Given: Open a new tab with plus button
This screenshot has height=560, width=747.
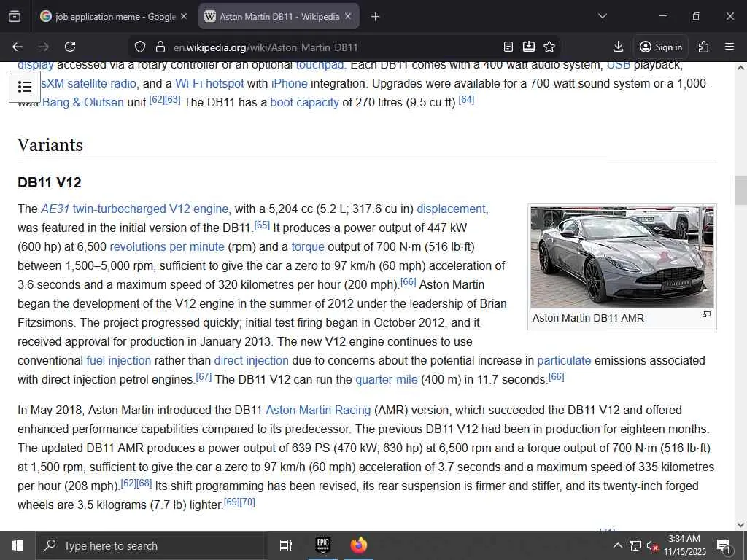Looking at the screenshot, I should (x=376, y=17).
